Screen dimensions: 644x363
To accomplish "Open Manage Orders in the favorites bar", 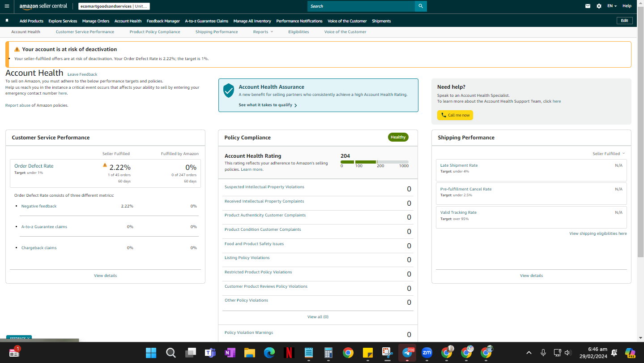I will tap(96, 21).
